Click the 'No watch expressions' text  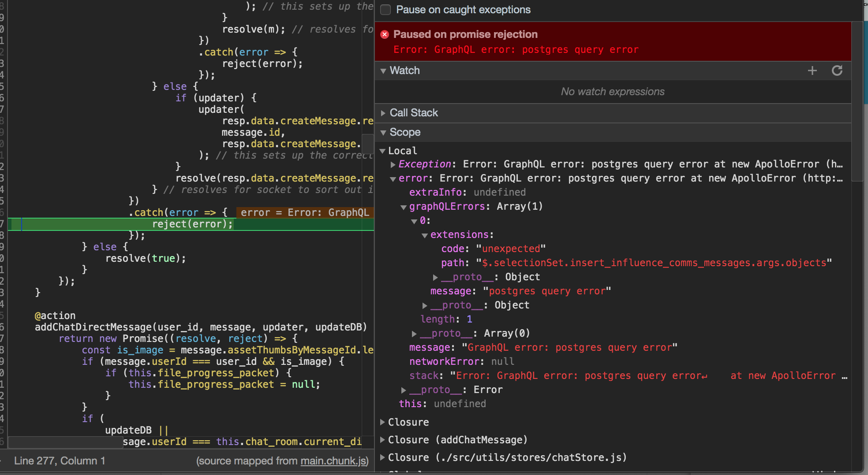point(613,92)
